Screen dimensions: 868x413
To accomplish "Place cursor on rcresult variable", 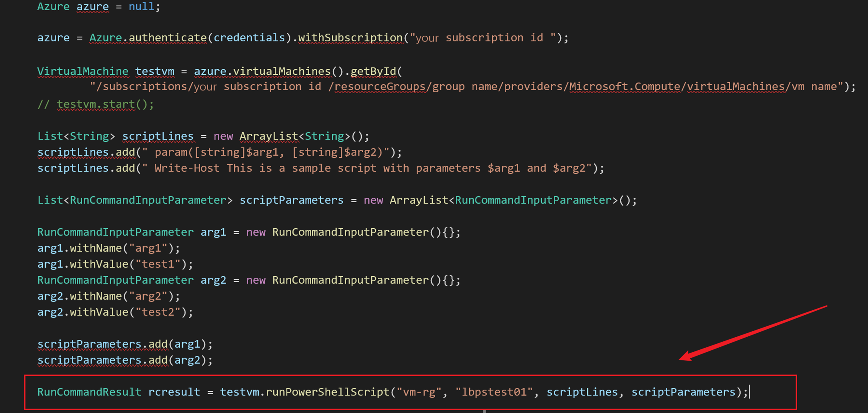I will (x=174, y=392).
